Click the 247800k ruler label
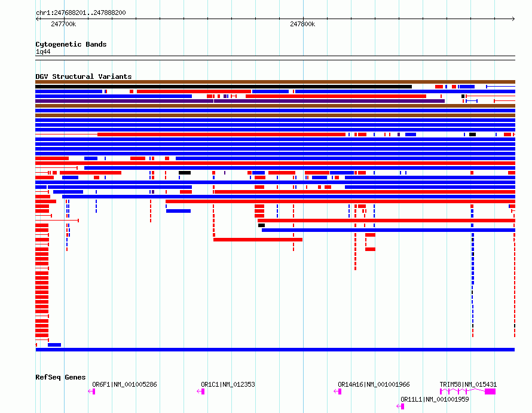This screenshot has width=532, height=413. point(302,24)
